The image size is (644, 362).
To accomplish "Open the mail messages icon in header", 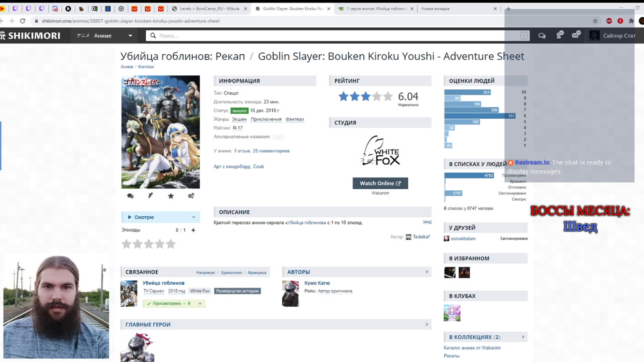I will (x=576, y=35).
